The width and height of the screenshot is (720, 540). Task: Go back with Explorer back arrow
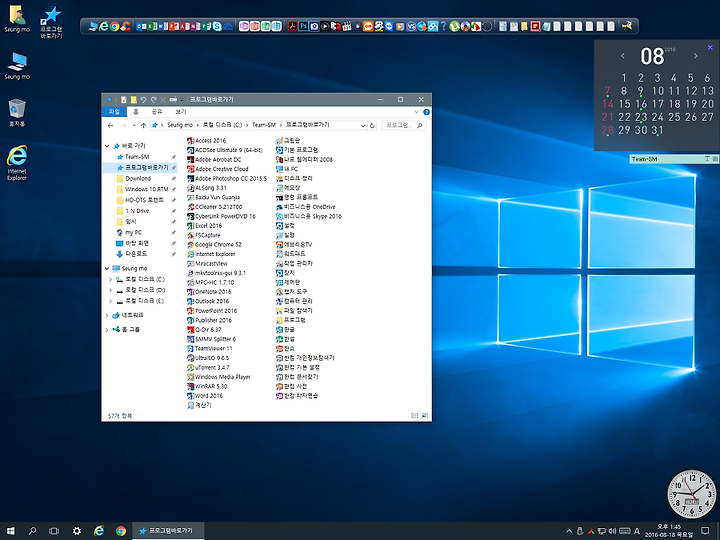[x=110, y=125]
